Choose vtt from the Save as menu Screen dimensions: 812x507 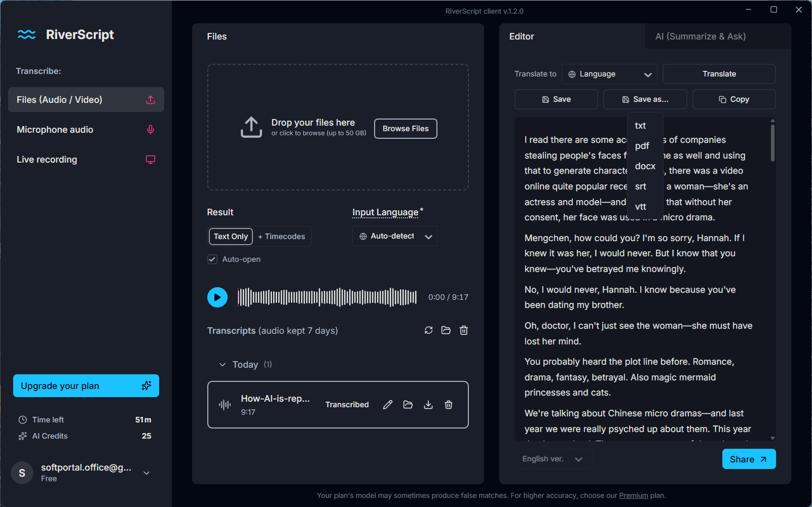click(x=641, y=207)
